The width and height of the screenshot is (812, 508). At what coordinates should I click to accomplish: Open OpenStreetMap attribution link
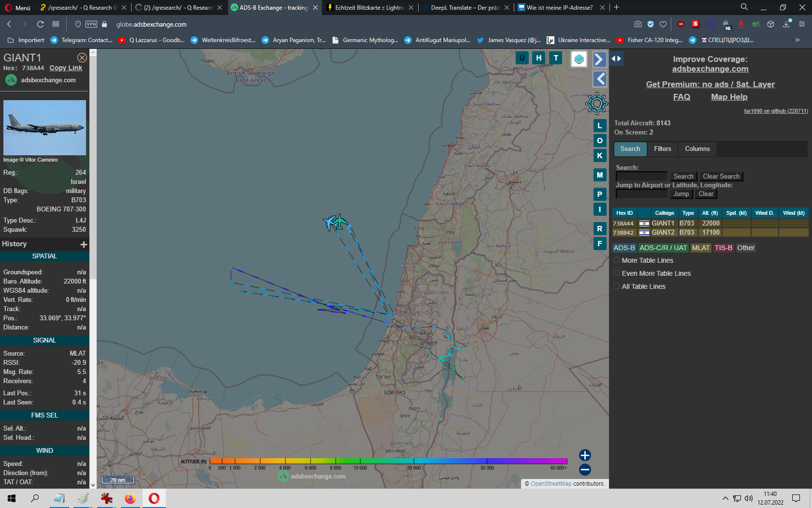[551, 484]
